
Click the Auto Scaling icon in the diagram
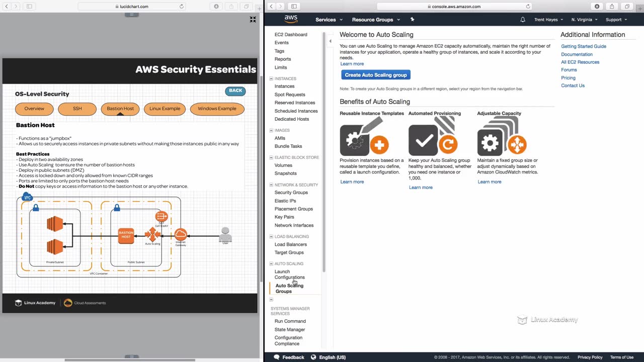[152, 234]
